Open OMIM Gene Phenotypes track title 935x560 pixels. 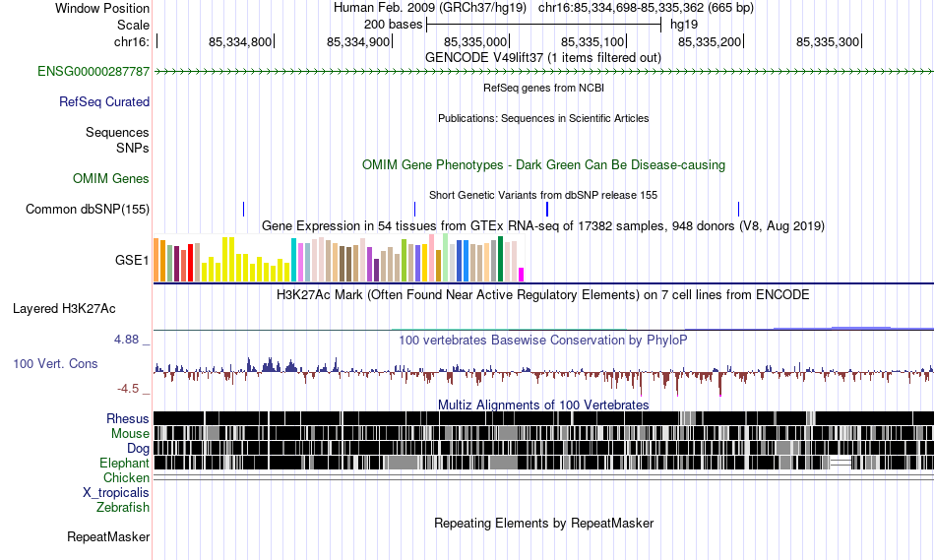544,164
